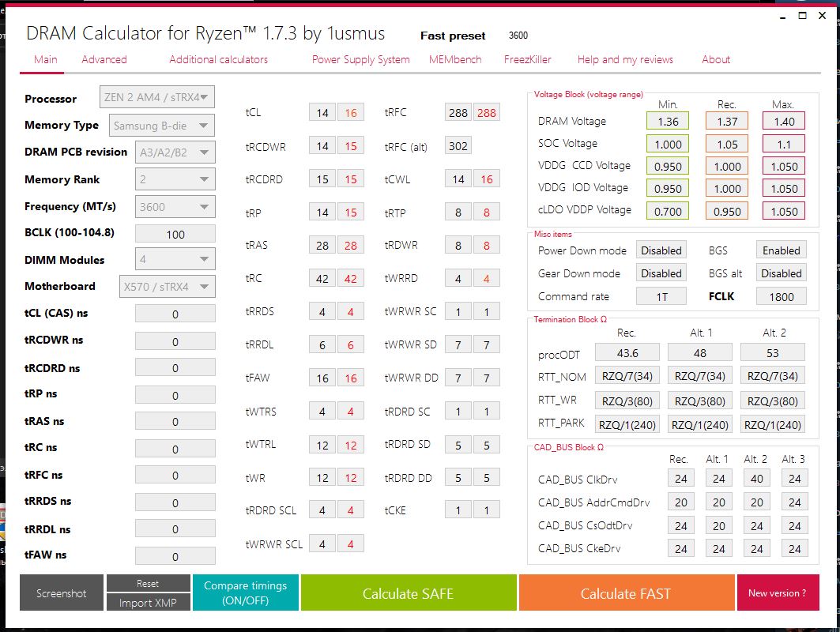Minimize the DRAM Calculator window
The image size is (840, 632).
pos(782,16)
